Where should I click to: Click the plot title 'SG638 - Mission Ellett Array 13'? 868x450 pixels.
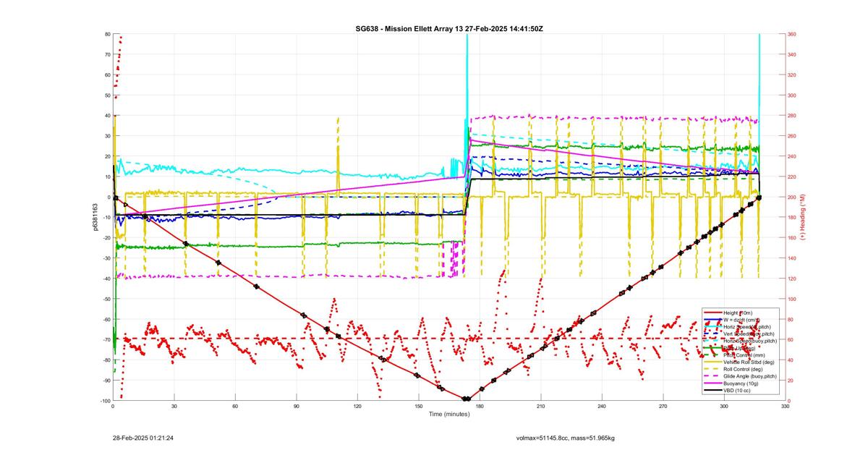coord(404,28)
